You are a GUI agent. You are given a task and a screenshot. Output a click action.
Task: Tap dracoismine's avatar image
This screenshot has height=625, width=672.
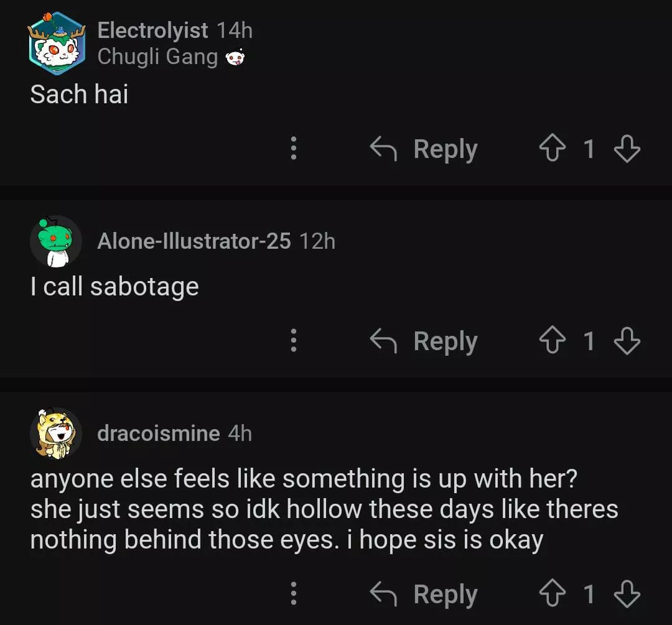56,433
